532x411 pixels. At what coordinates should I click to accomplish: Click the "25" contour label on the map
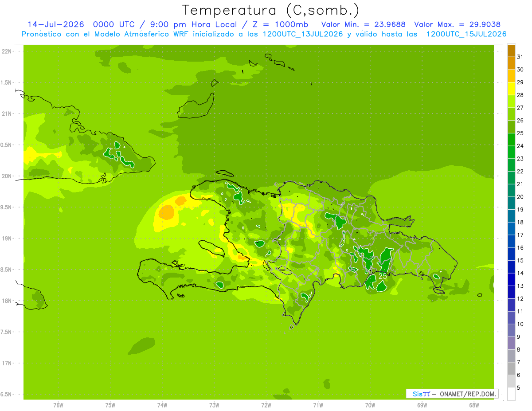point(382,276)
